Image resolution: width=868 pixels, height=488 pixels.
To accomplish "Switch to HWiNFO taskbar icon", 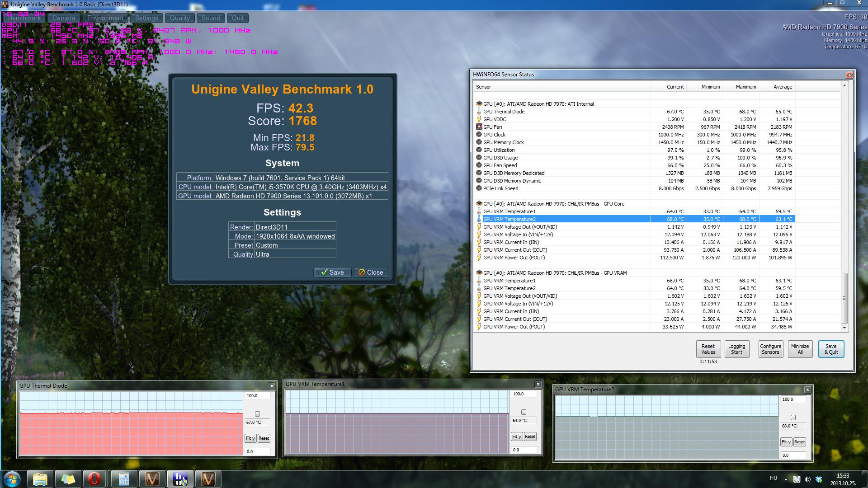I will (180, 479).
